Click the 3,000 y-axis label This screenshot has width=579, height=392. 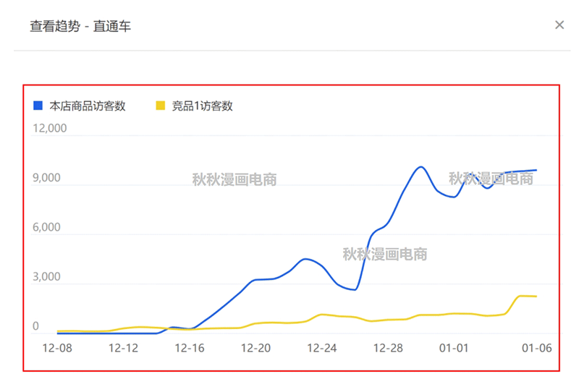click(x=46, y=277)
